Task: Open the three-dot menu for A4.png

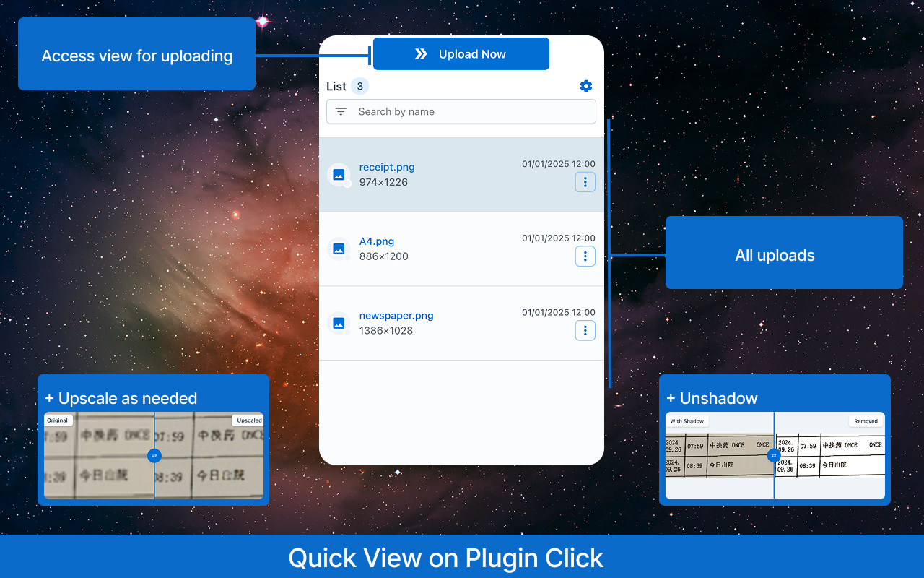Action: 585,256
